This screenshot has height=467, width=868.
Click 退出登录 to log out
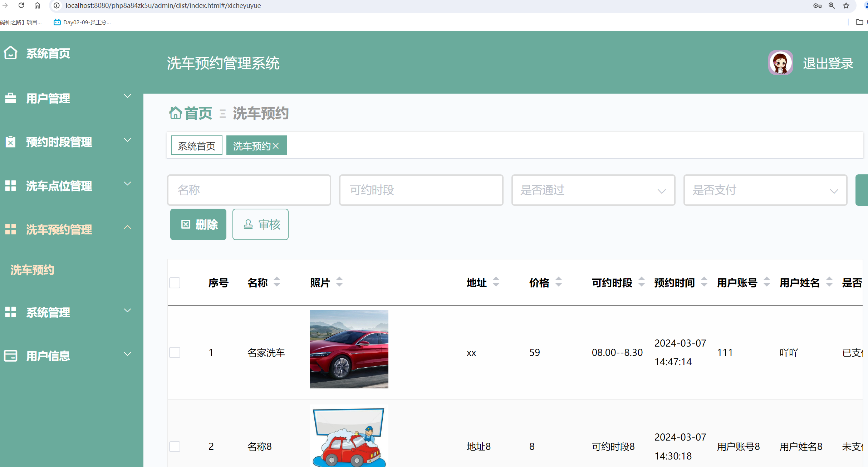point(828,63)
